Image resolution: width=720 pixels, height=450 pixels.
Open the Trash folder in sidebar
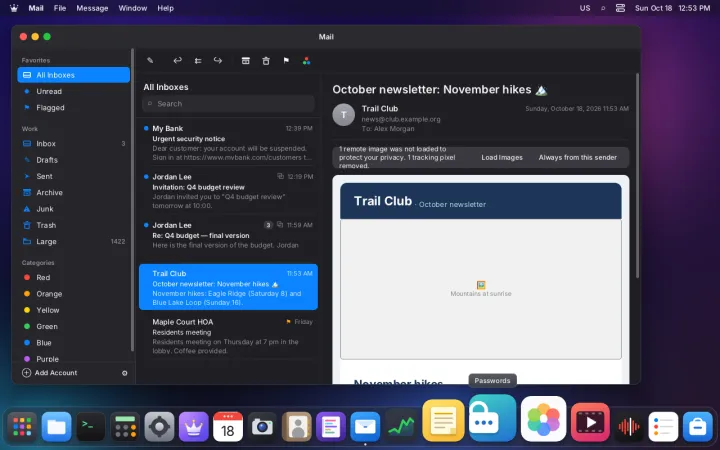(73, 225)
